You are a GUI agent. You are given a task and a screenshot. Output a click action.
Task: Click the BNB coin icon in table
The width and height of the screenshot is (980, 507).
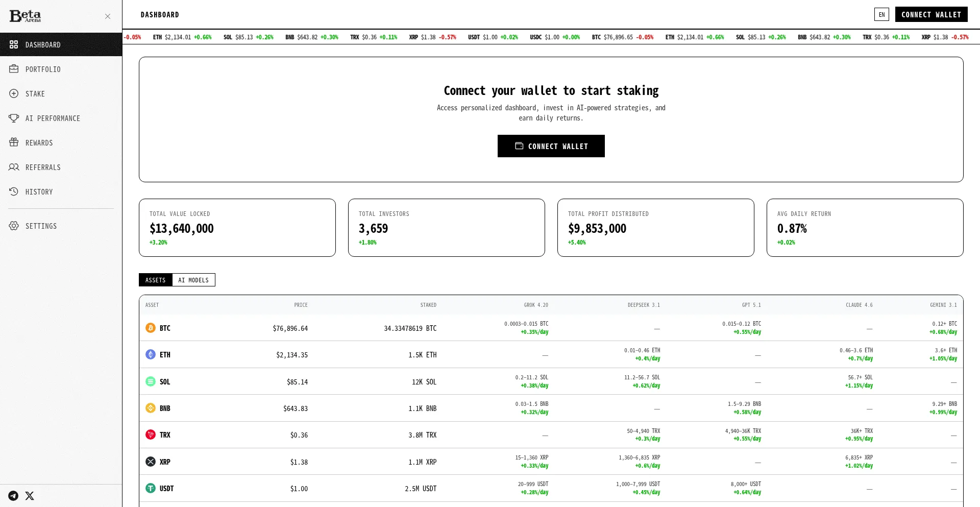pyautogui.click(x=151, y=408)
